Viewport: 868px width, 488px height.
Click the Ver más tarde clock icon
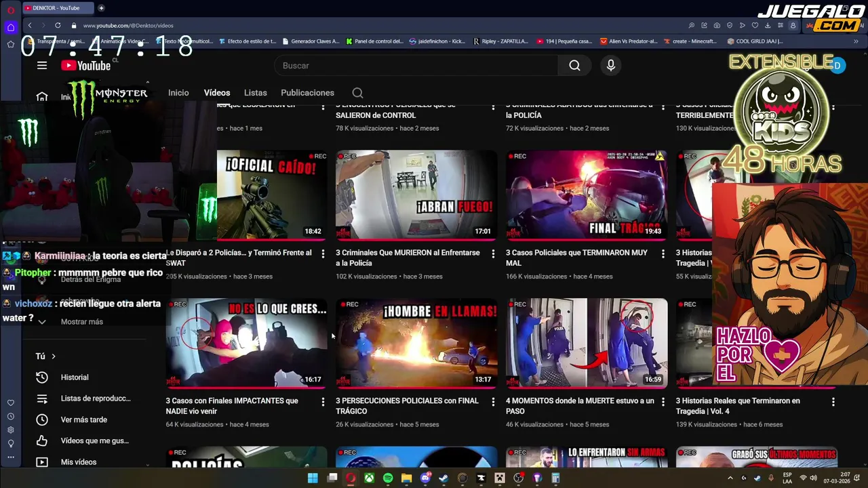pos(42,420)
